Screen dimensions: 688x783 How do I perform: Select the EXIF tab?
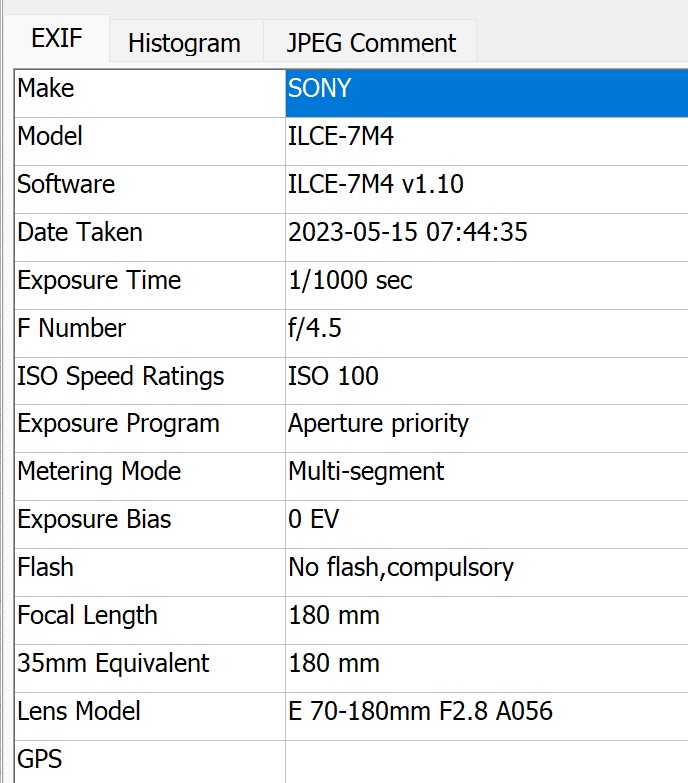pos(57,40)
